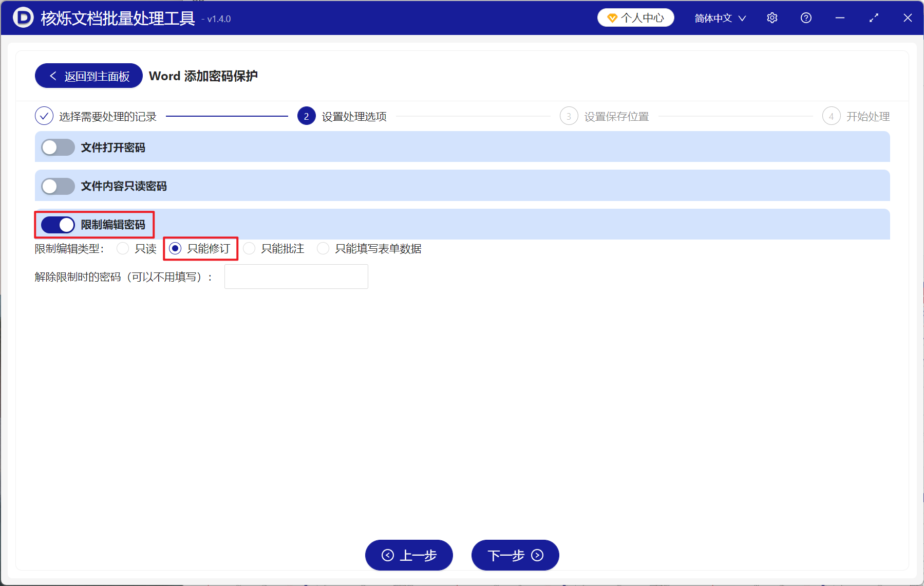This screenshot has height=586, width=924.
Task: Click the fullscreen expand icon
Action: point(874,17)
